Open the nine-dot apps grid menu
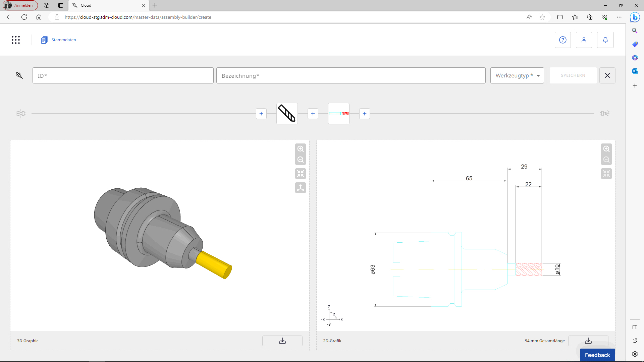644x362 pixels. (16, 40)
